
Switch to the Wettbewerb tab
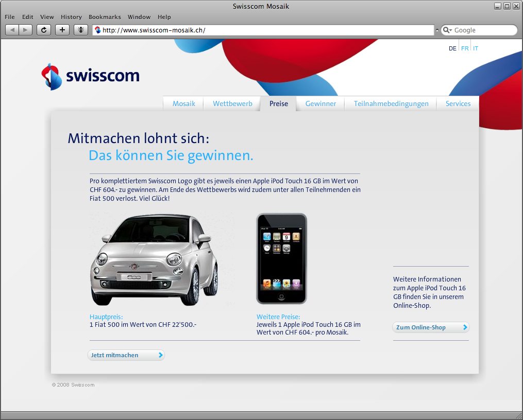click(x=232, y=103)
